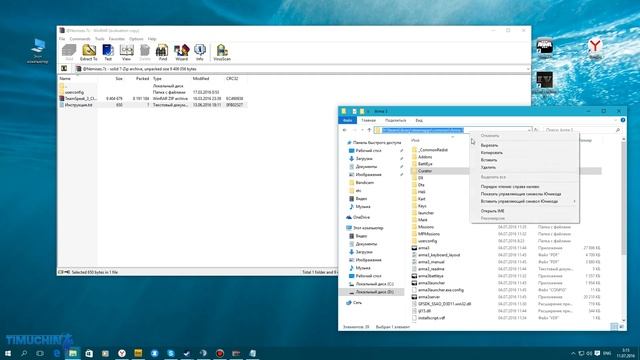Select userconfig folder in the WinRAR list

[x=74, y=92]
